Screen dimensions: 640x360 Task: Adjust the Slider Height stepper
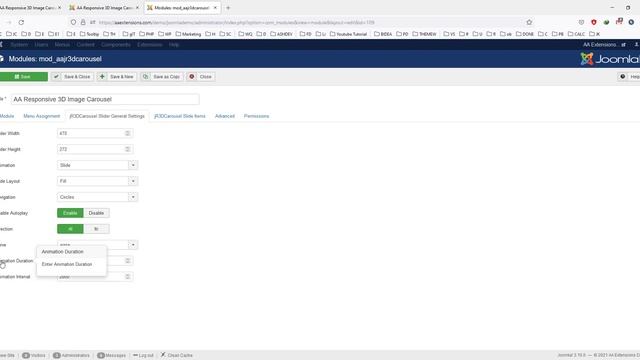(128, 149)
